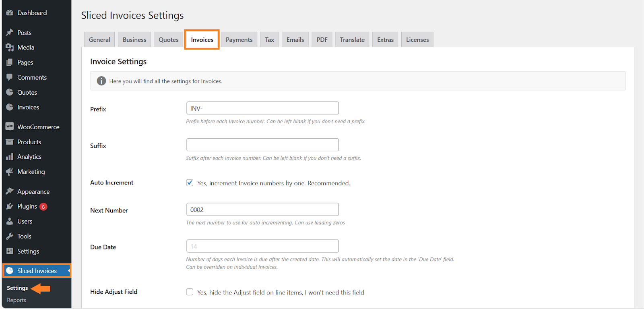Click the Due Date input field
This screenshot has height=309, width=644.
click(x=262, y=246)
